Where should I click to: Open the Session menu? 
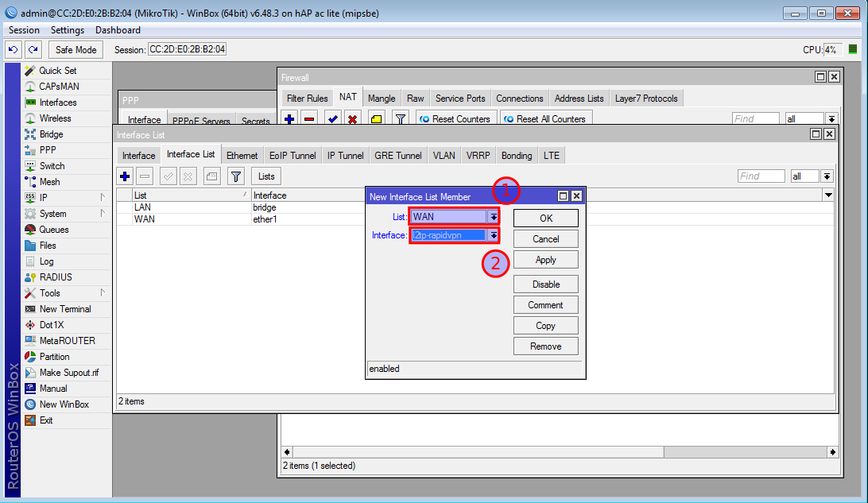[24, 30]
